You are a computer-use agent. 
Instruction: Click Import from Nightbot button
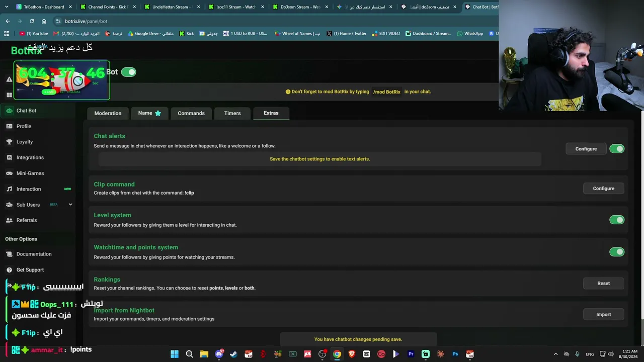(604, 315)
